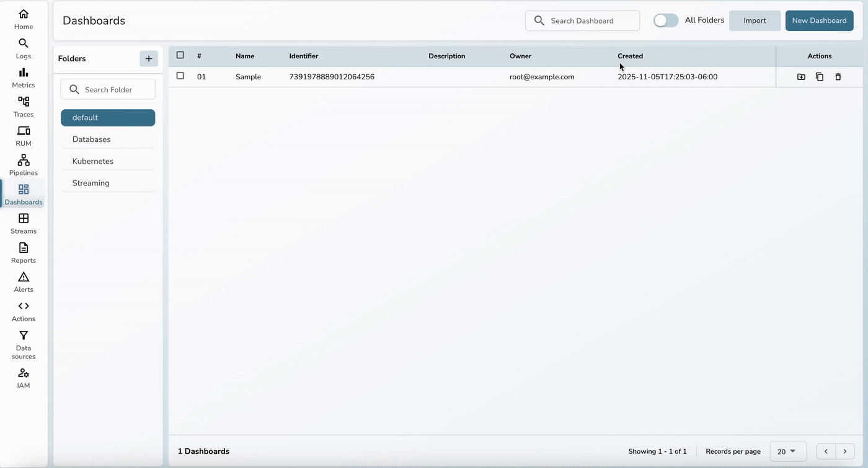Open the Logs section in sidebar
This screenshot has height=468, width=868.
tap(23, 46)
